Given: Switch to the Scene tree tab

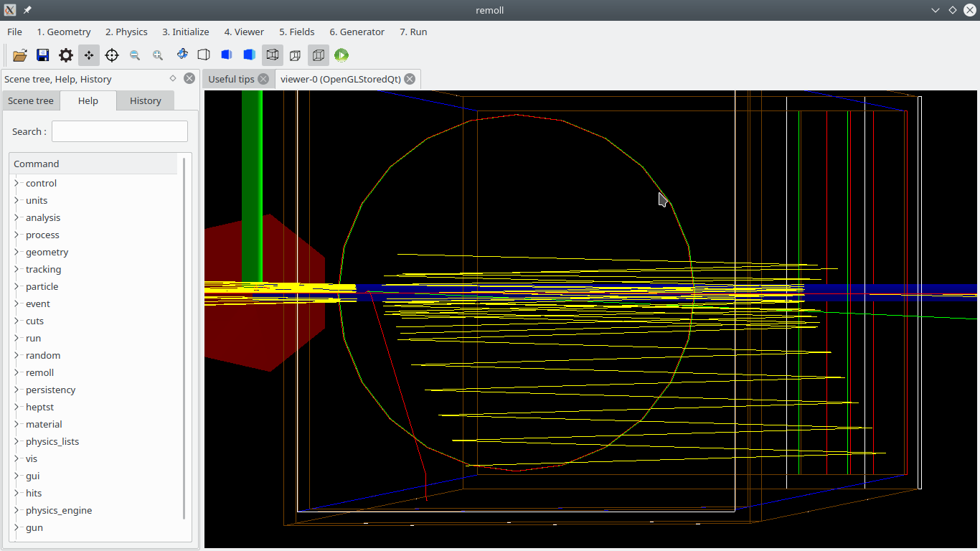Looking at the screenshot, I should [31, 100].
